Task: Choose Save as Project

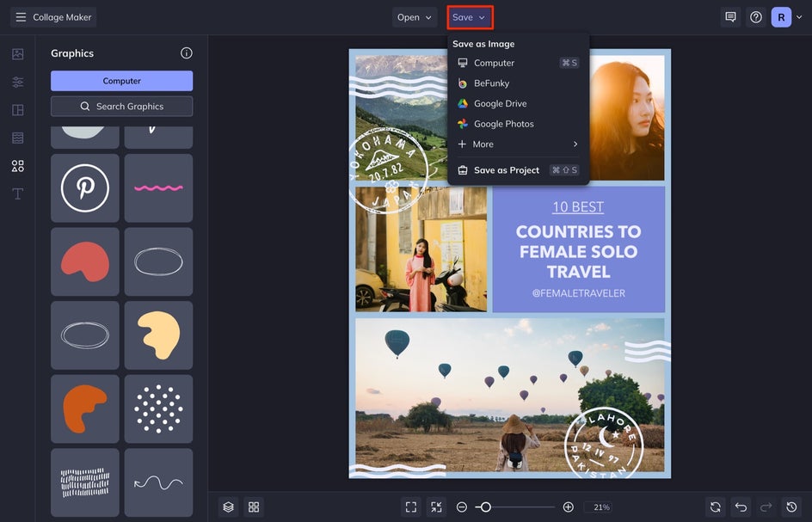Action: (519, 170)
